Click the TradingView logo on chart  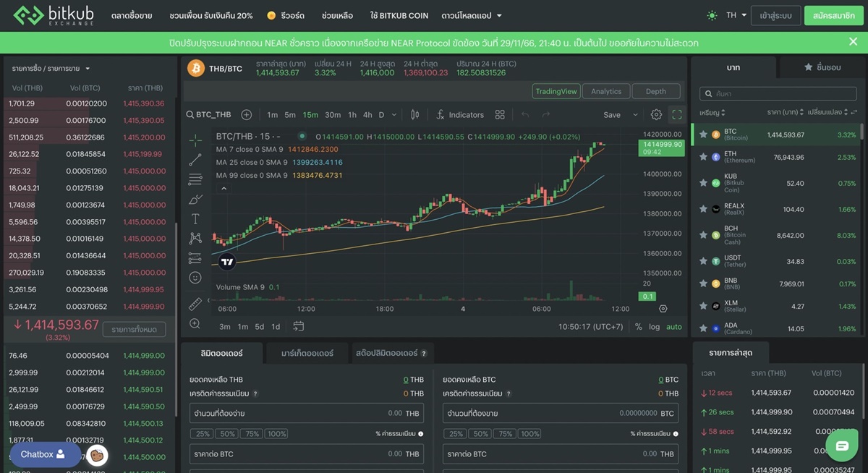point(228,262)
